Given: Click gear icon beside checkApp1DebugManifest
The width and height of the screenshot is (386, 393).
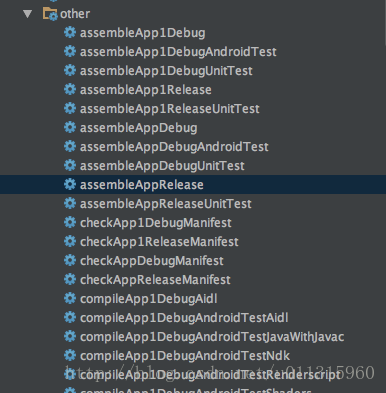Looking at the screenshot, I should click(70, 222).
